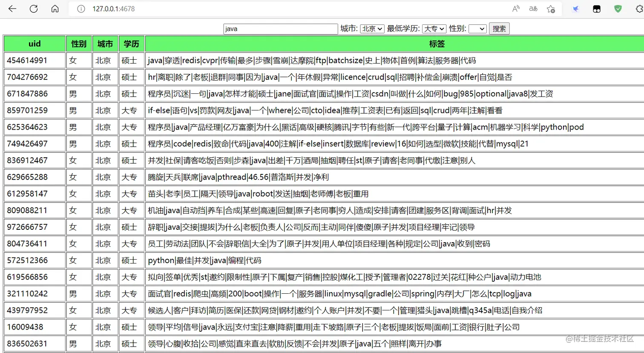Go back to previous page
This screenshot has width=644, height=353.
12,9
